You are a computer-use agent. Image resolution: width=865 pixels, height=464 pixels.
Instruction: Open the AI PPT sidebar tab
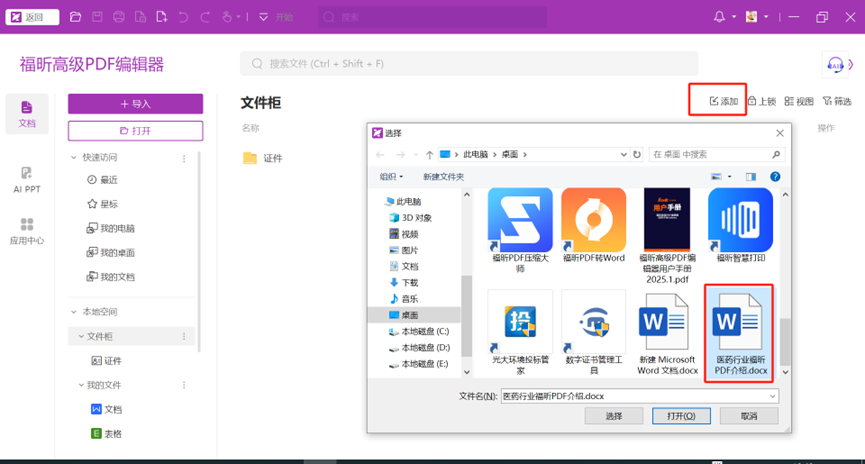pyautogui.click(x=27, y=180)
